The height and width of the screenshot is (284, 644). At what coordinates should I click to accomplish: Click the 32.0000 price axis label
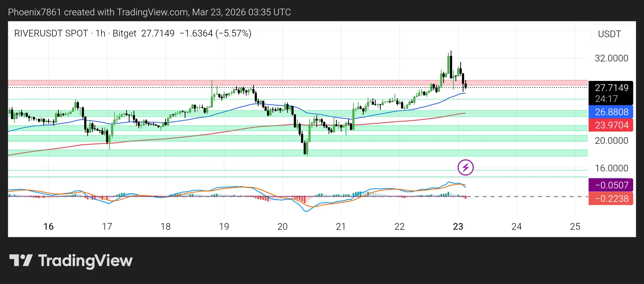[611, 58]
